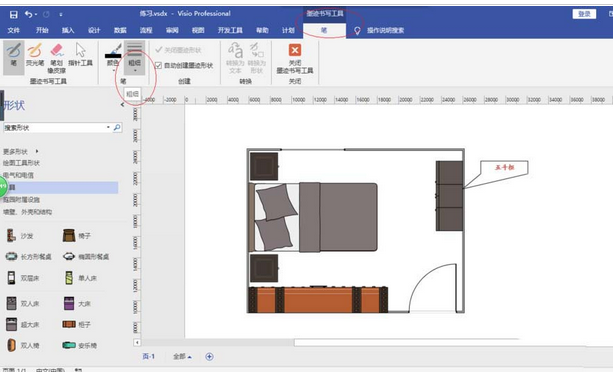
Task: Click the horizontal scrollbar left arrow
Action: point(137,342)
